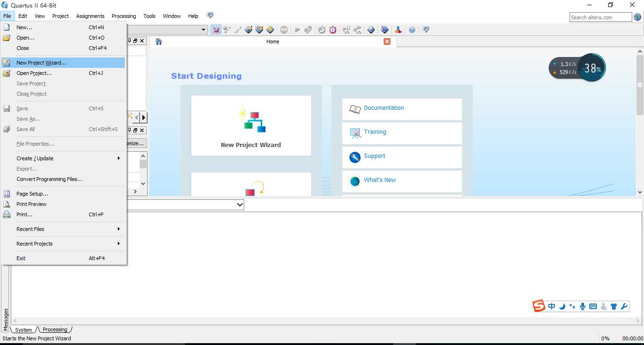Open the Assignments menu
Screen dimensions: 644x345
[x=90, y=16]
